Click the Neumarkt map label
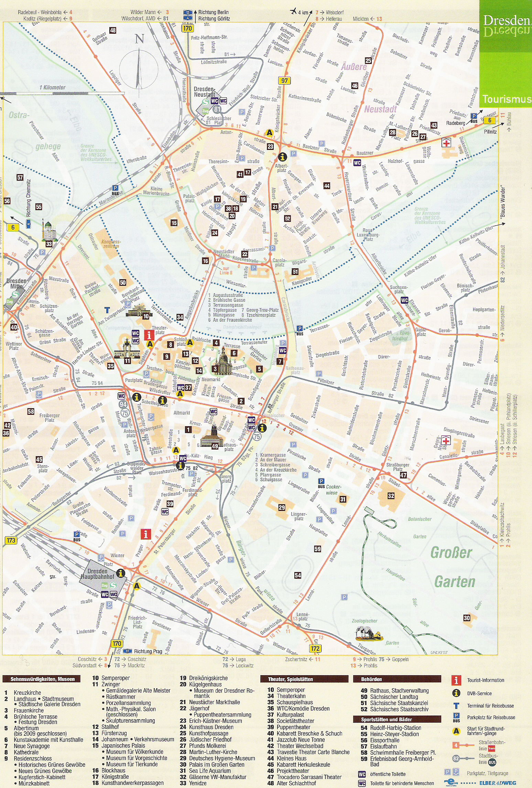This screenshot has width=532, height=788. [211, 379]
